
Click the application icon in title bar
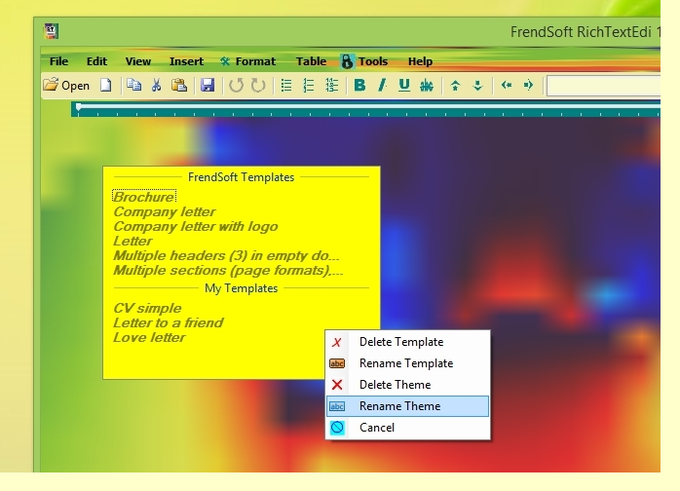point(51,31)
